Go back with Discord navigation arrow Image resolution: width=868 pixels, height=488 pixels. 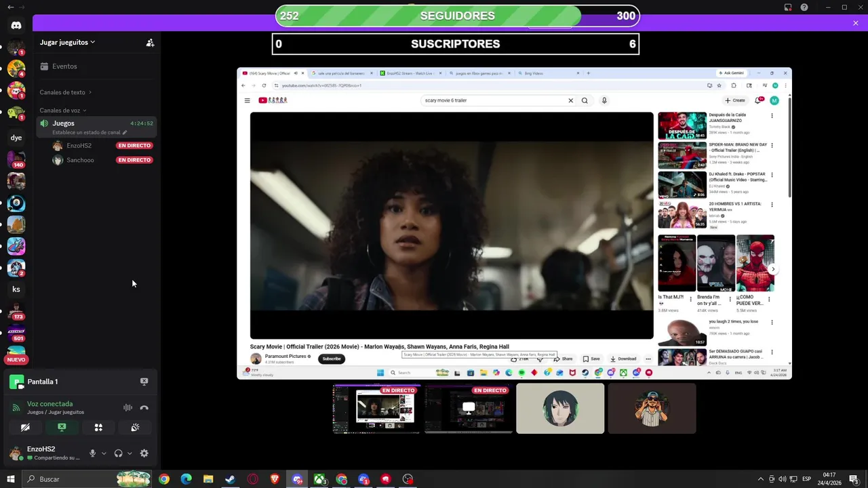coord(10,7)
